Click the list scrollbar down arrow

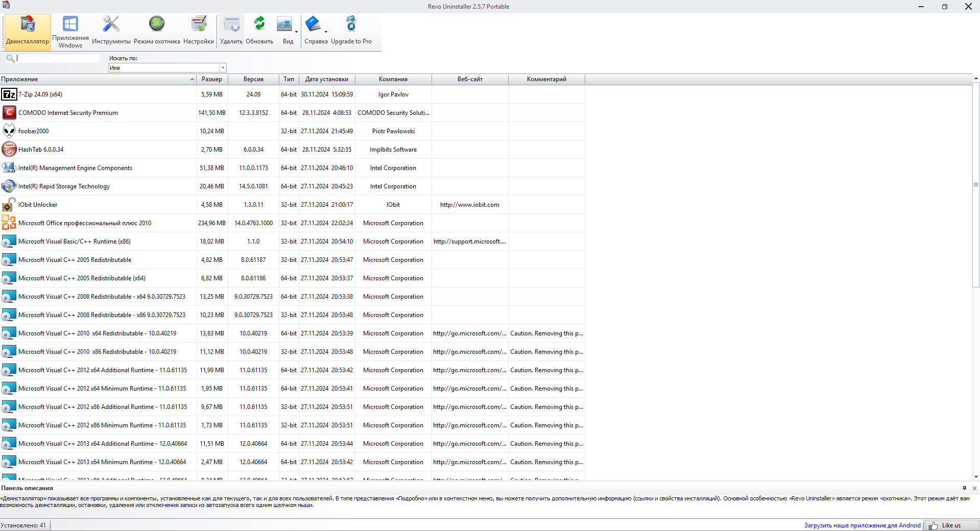pyautogui.click(x=976, y=477)
